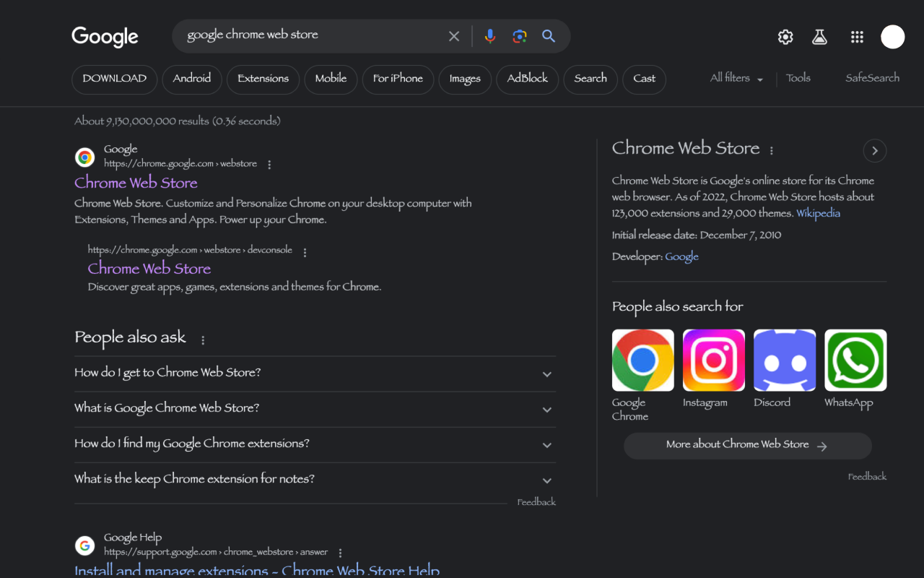Select the Instagram app thumbnail

714,361
